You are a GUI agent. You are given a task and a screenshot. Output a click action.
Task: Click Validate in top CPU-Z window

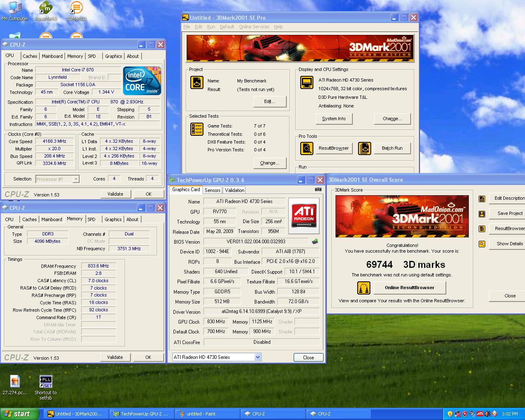[x=115, y=194]
